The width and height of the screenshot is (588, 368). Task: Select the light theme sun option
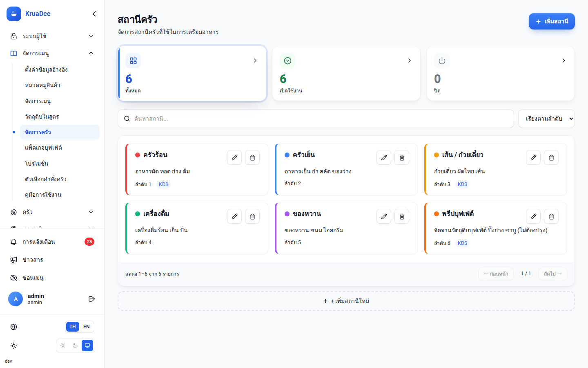[x=63, y=346]
